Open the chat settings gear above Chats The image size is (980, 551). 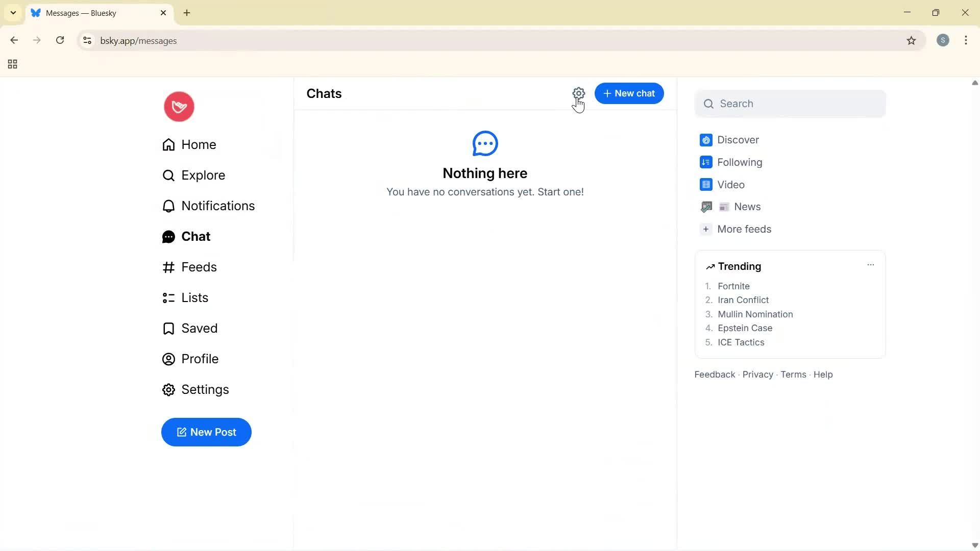pyautogui.click(x=579, y=93)
